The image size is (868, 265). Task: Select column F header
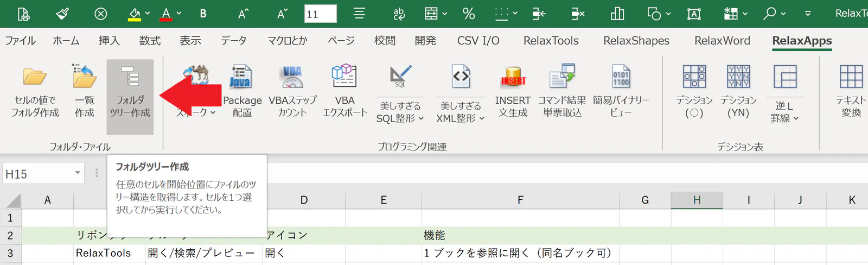[520, 200]
